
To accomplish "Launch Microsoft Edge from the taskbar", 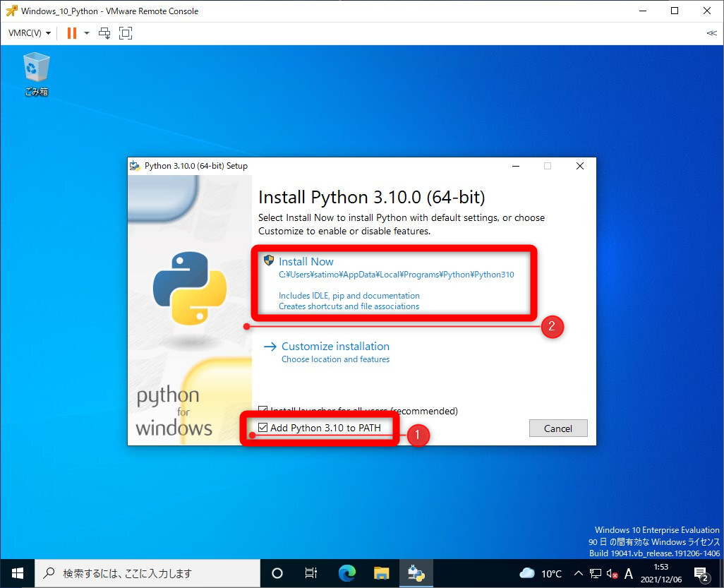I will (x=346, y=573).
